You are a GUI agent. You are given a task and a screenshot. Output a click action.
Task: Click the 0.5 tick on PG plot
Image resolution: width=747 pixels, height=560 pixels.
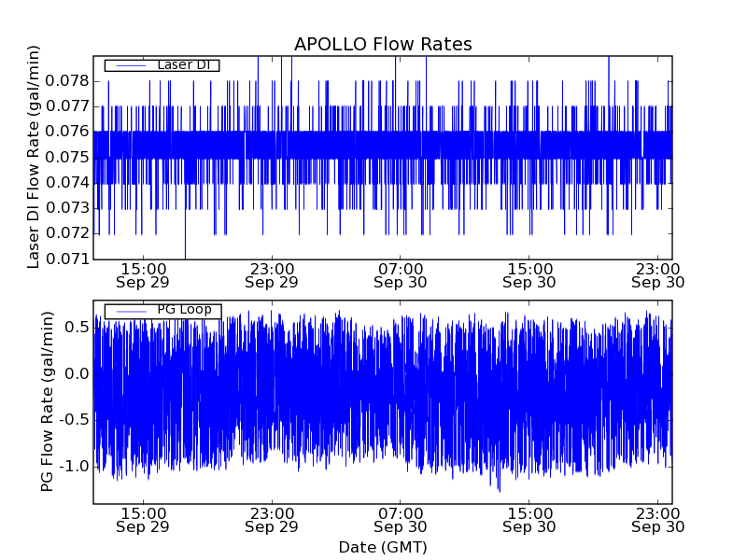[x=77, y=328]
